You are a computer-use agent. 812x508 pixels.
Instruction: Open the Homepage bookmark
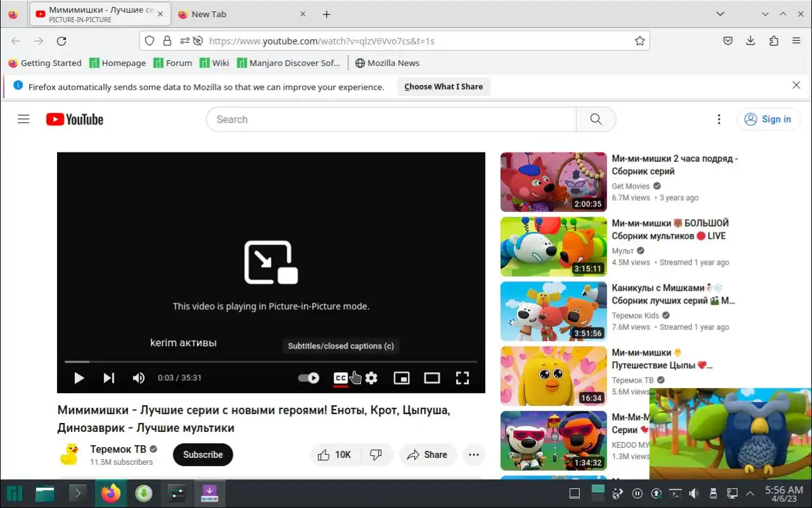pos(118,63)
